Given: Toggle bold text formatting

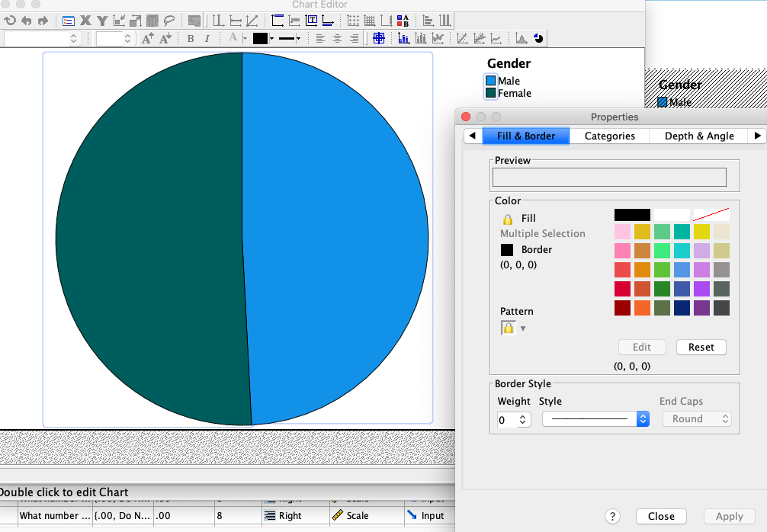Looking at the screenshot, I should pos(191,39).
